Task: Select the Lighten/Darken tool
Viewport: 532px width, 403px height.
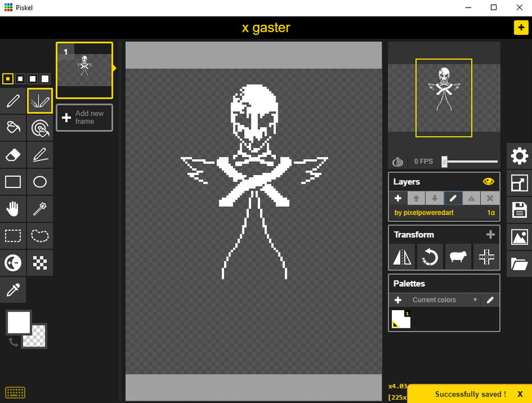Action: (13, 263)
